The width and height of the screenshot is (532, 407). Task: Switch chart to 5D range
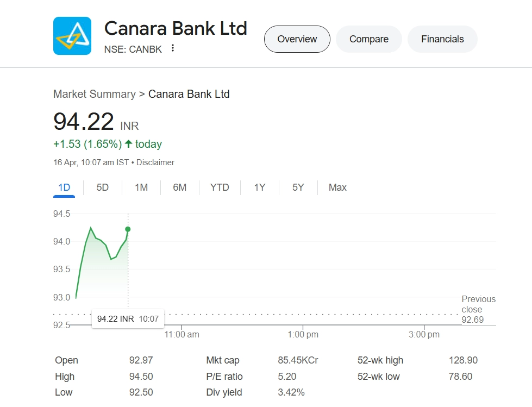[x=103, y=187]
